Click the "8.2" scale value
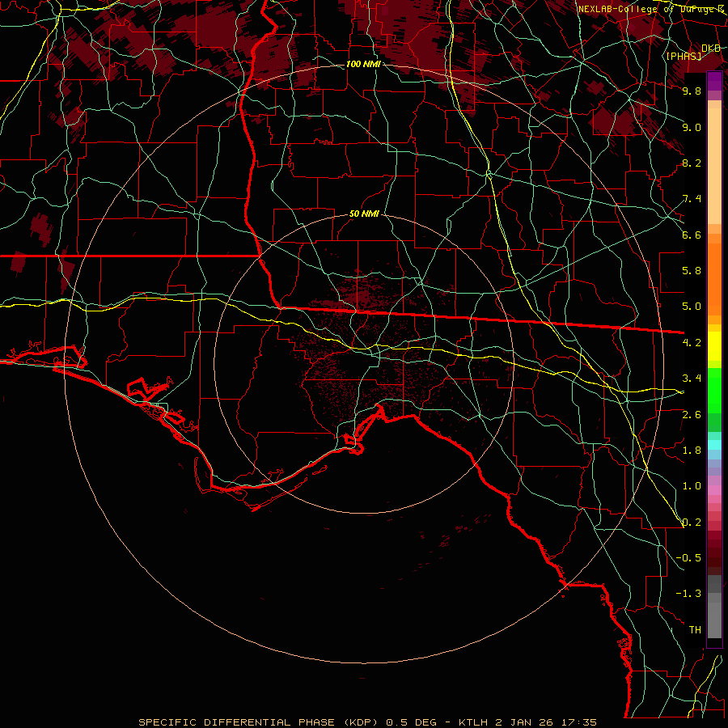The width and height of the screenshot is (728, 728). pyautogui.click(x=692, y=163)
